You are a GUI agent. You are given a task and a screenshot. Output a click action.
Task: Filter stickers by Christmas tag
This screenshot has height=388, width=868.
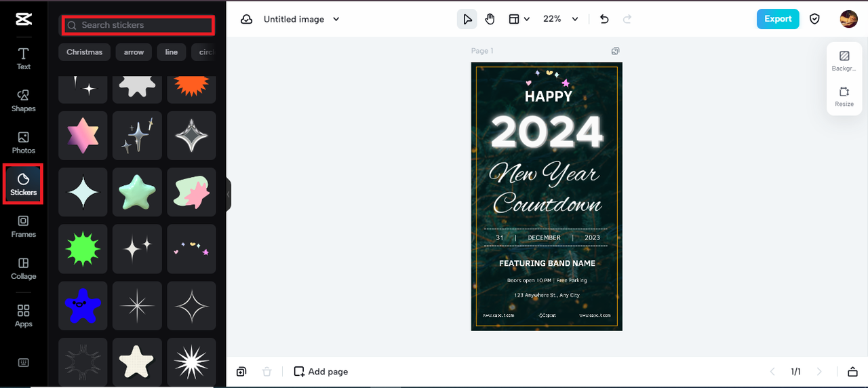point(84,52)
